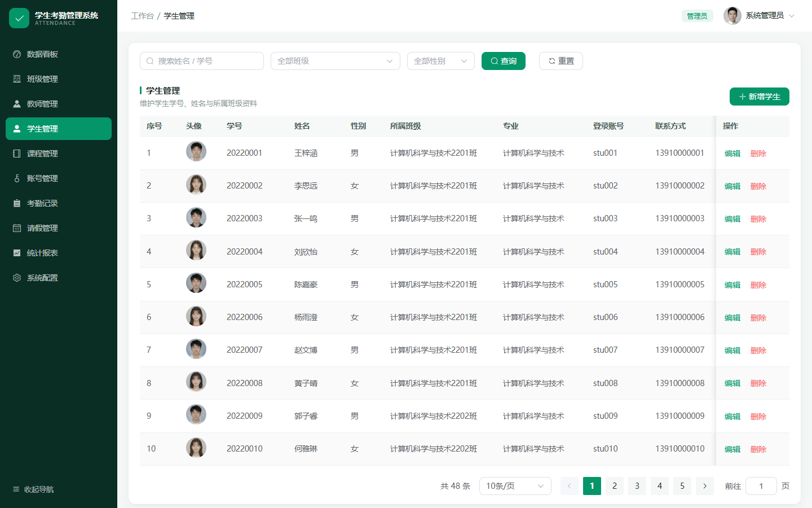Image resolution: width=812 pixels, height=508 pixels.
Task: Go to 请假管理 menu item
Action: (x=59, y=228)
